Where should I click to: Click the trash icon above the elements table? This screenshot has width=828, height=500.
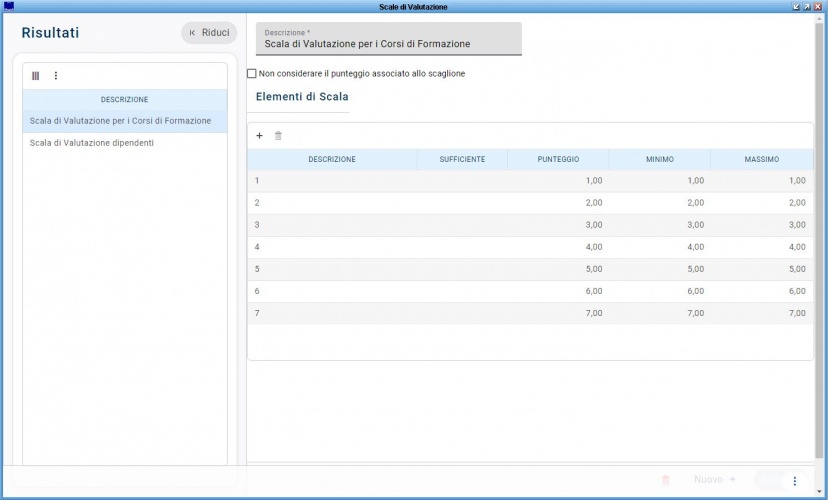coord(279,136)
